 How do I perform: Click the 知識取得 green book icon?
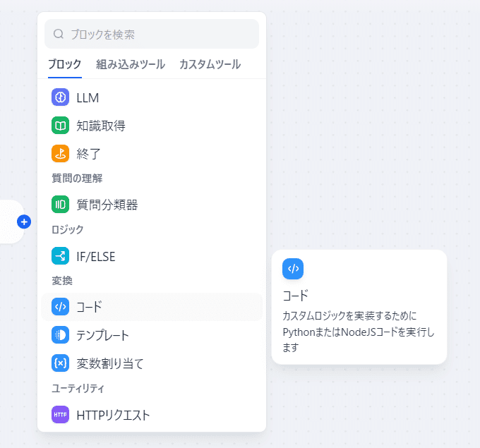pyautogui.click(x=60, y=126)
